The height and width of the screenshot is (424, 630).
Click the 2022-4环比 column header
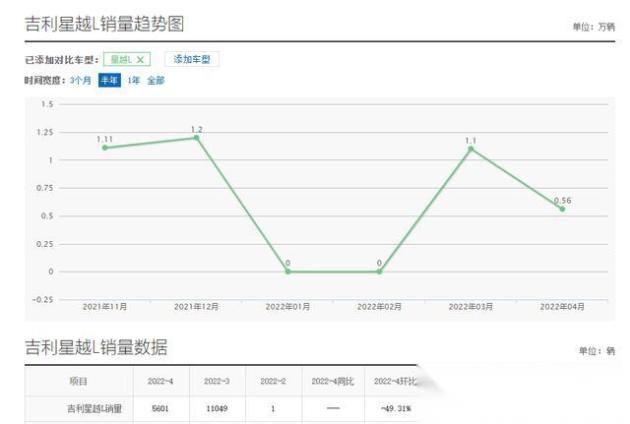click(x=396, y=381)
